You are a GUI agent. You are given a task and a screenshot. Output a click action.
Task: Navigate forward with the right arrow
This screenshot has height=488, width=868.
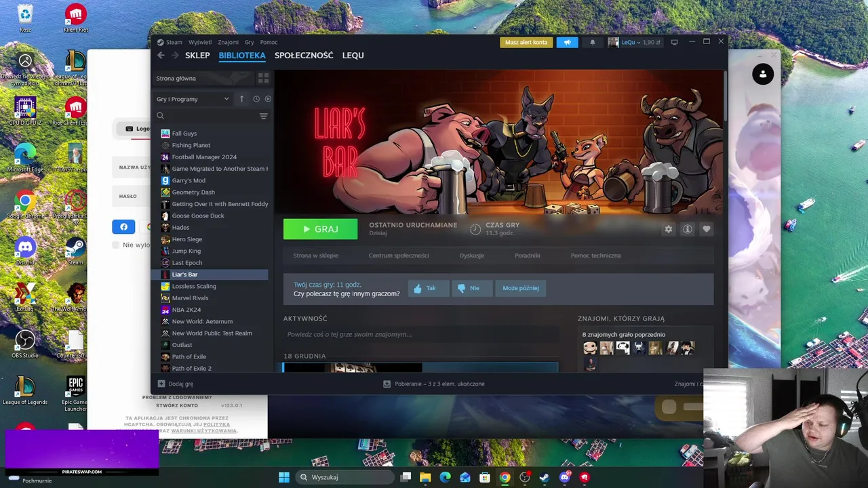[x=175, y=56]
